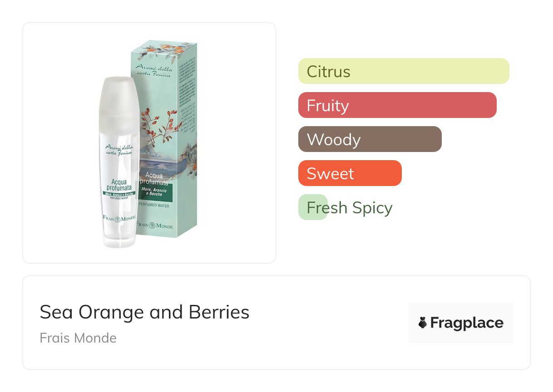Image resolution: width=553 pixels, height=392 pixels.
Task: Click the brown Woody accord bar
Action: coord(370,139)
